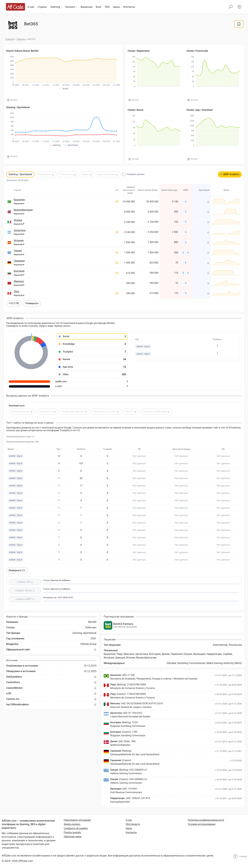The image size is (248, 868).
Task: Bookmark the Bet365 brand
Action: pyautogui.click(x=239, y=24)
